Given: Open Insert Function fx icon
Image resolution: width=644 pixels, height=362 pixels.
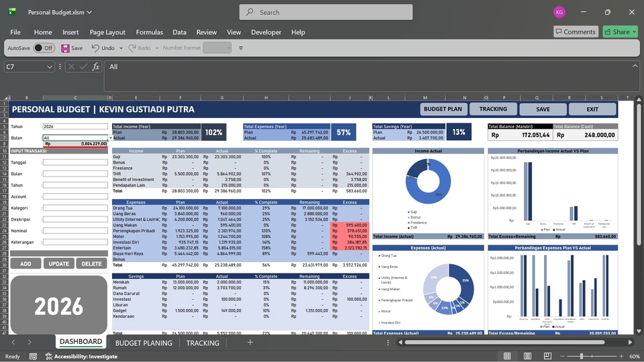Looking at the screenshot, I should pyautogui.click(x=96, y=66).
